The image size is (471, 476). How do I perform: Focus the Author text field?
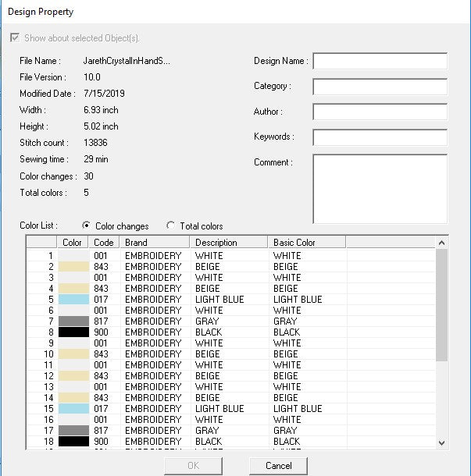[x=380, y=112]
